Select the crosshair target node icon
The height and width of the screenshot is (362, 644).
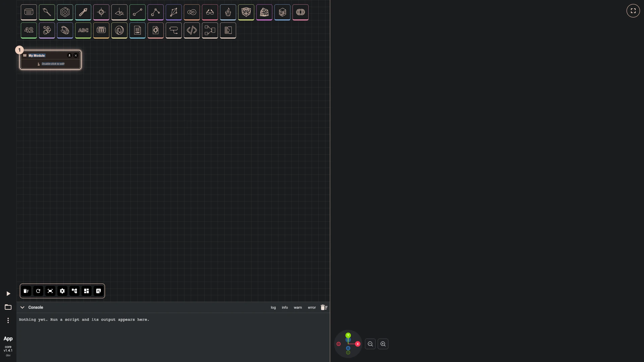click(x=101, y=12)
